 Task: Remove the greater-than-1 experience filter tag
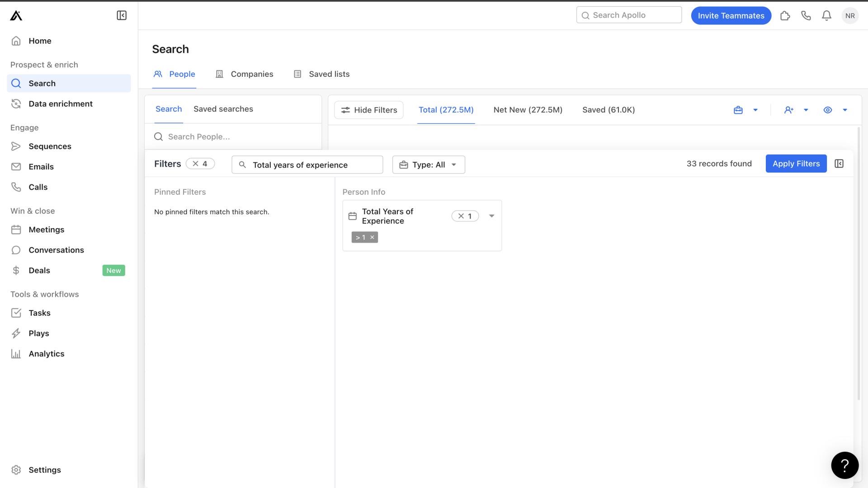(372, 237)
